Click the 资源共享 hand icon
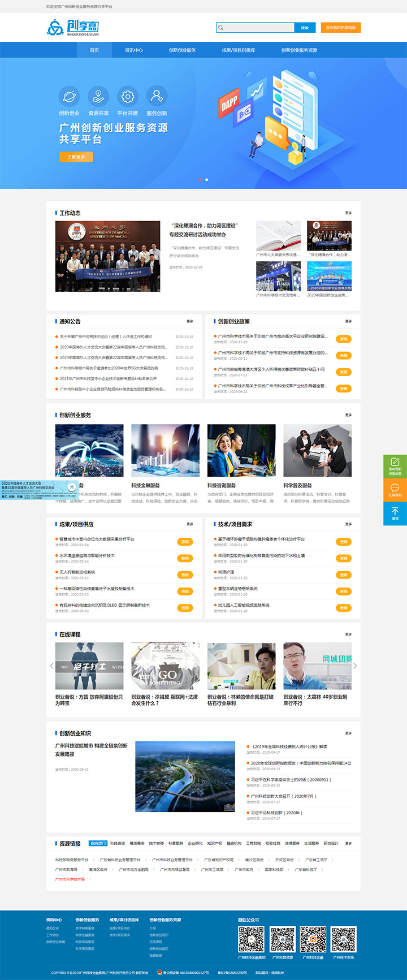This screenshot has width=407, height=980. pos(98,97)
